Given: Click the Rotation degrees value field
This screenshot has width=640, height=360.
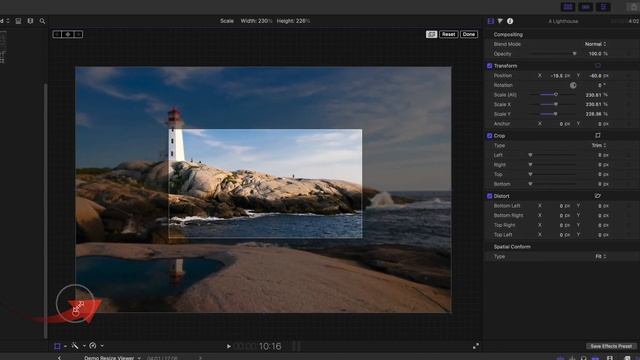Looking at the screenshot, I should pos(601,85).
